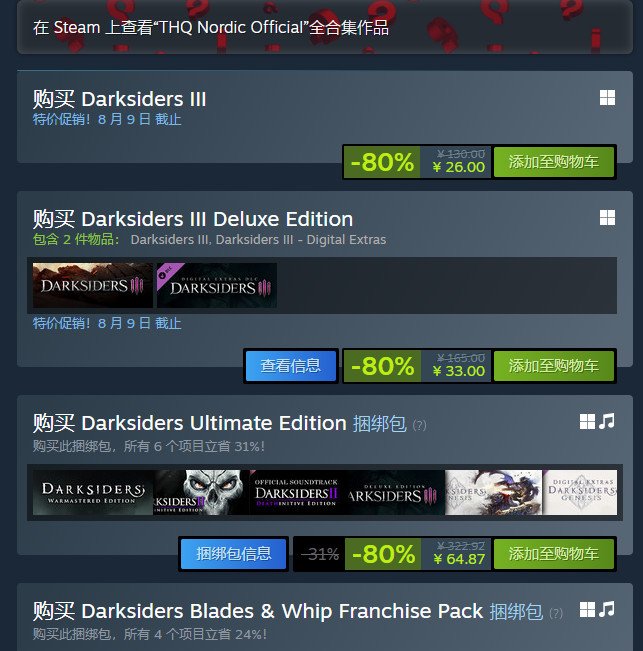
Task: Open 查看信息 for Deluxe Edition
Action: coord(291,366)
